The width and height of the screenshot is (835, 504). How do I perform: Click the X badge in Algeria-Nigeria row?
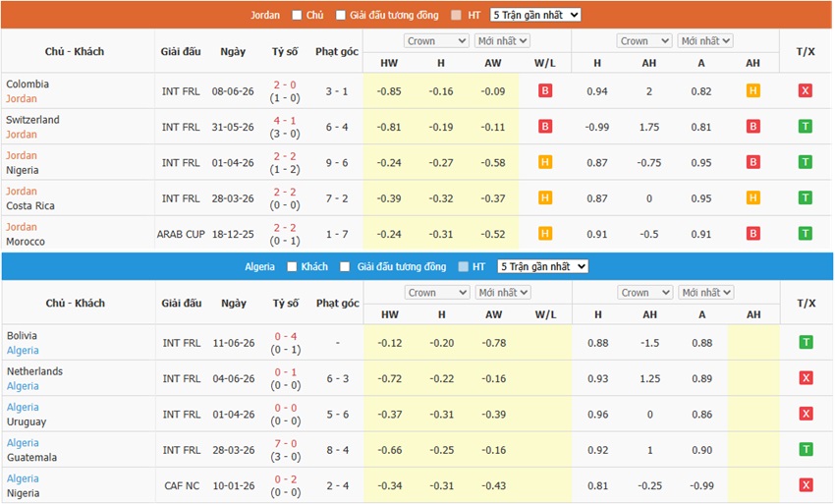[806, 484]
